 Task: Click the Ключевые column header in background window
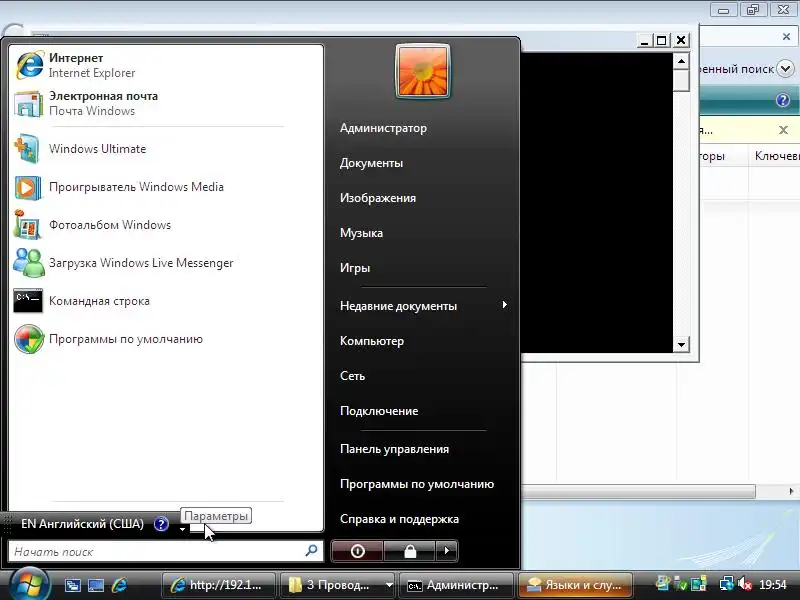774,156
